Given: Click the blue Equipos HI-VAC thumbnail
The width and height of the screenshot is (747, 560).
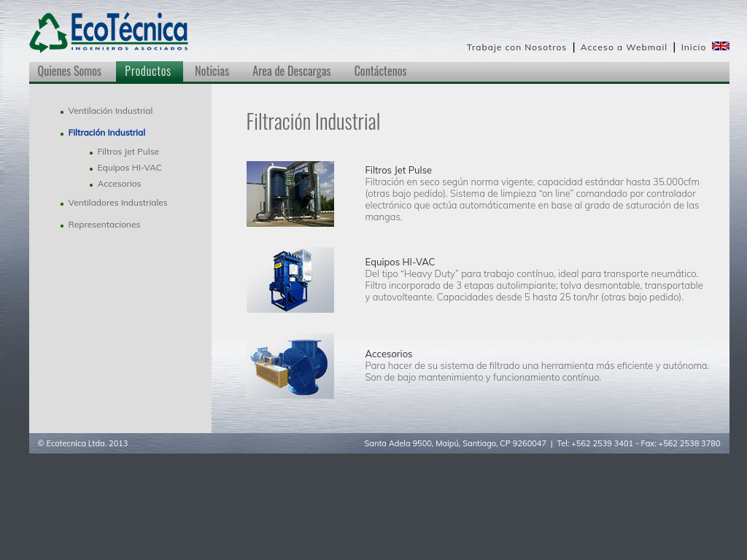Looking at the screenshot, I should pos(290,279).
